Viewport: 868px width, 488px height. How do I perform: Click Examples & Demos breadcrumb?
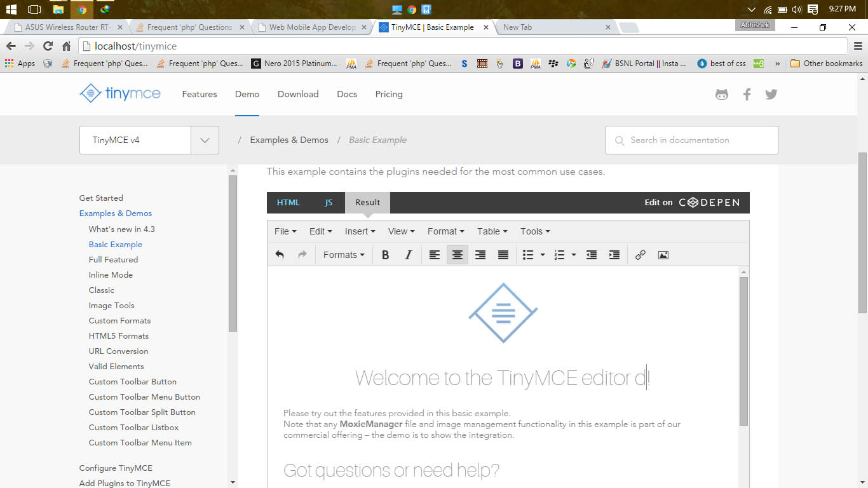click(289, 140)
